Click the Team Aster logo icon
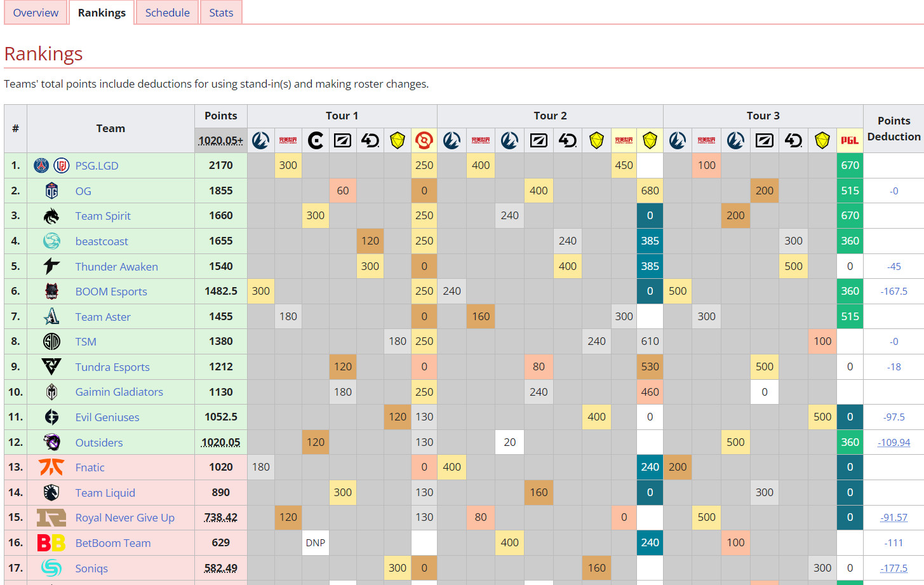Screen dimensions: 924x585 point(51,316)
